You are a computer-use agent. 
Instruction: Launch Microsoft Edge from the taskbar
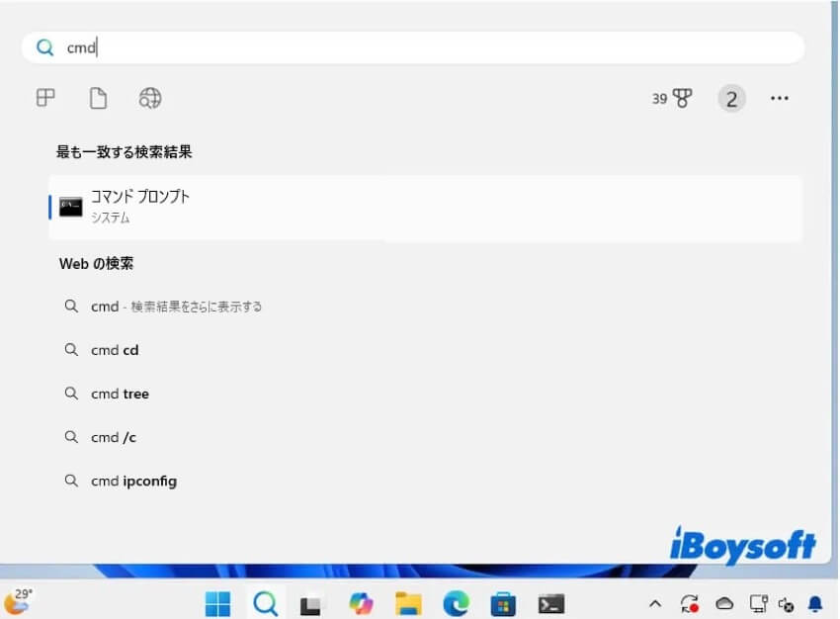click(x=456, y=602)
